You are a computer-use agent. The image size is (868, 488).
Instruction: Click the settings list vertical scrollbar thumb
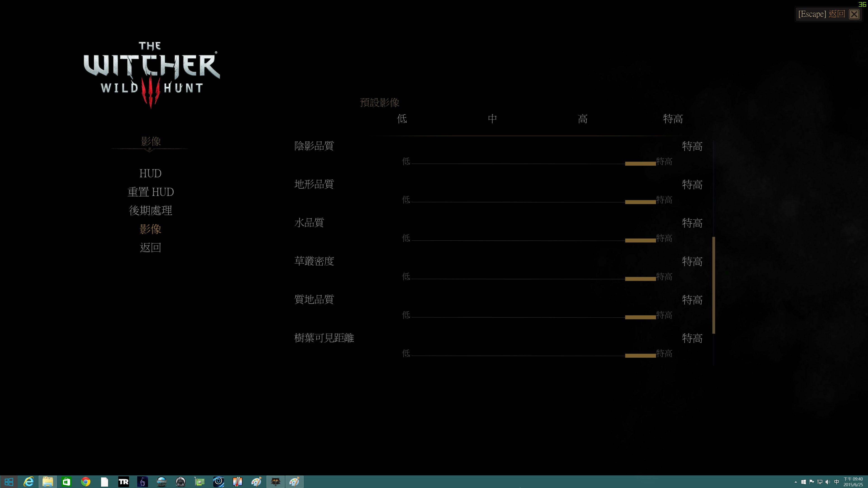[x=714, y=285]
